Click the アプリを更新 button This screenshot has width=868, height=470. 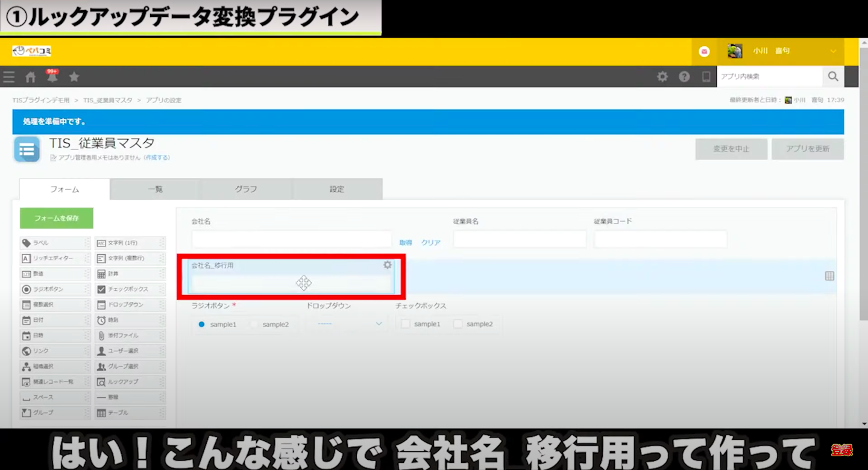click(807, 149)
